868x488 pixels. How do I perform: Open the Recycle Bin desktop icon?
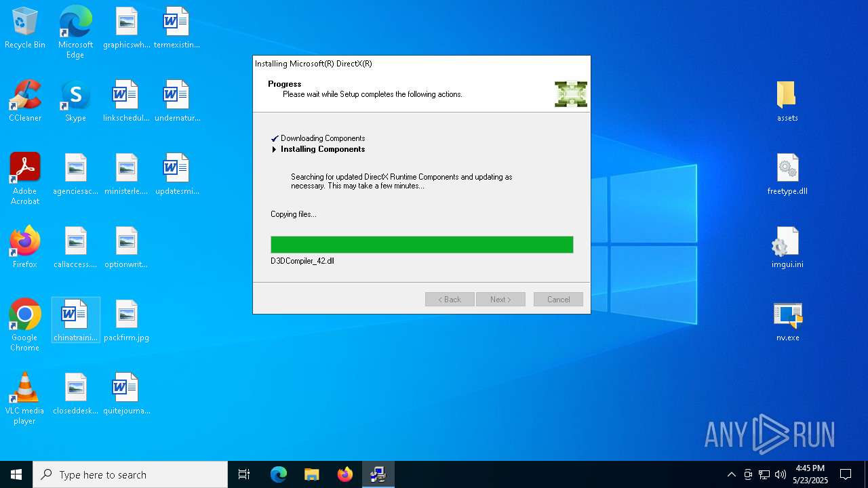click(x=25, y=28)
